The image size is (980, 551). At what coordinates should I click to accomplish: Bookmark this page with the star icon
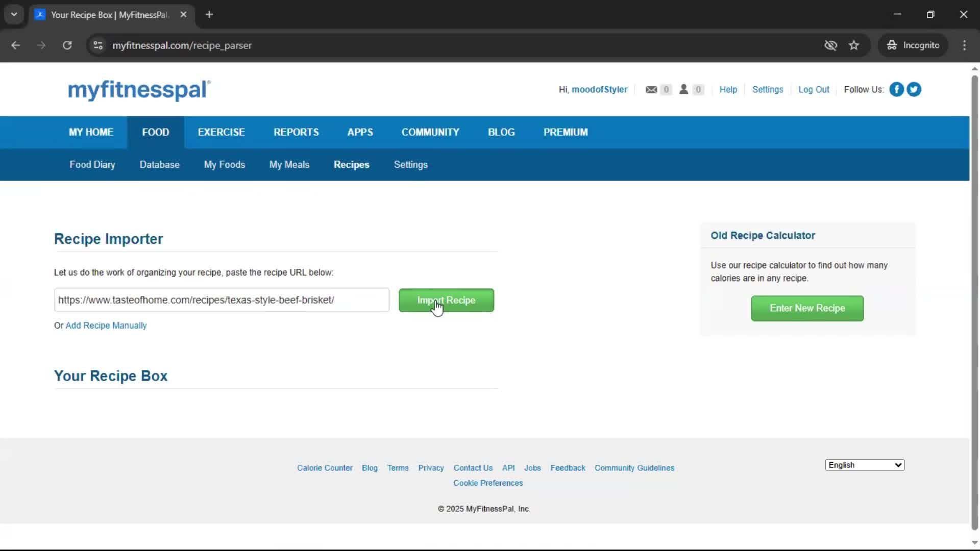coord(854,45)
